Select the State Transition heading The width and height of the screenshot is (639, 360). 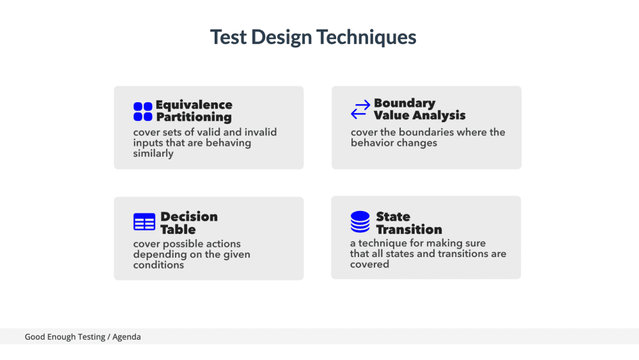pos(409,223)
